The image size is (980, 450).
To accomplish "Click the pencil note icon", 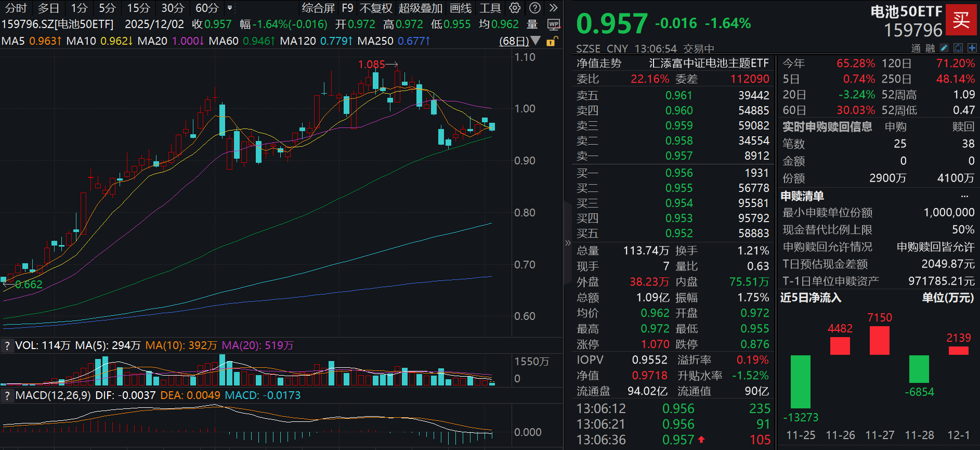I will (x=944, y=48).
